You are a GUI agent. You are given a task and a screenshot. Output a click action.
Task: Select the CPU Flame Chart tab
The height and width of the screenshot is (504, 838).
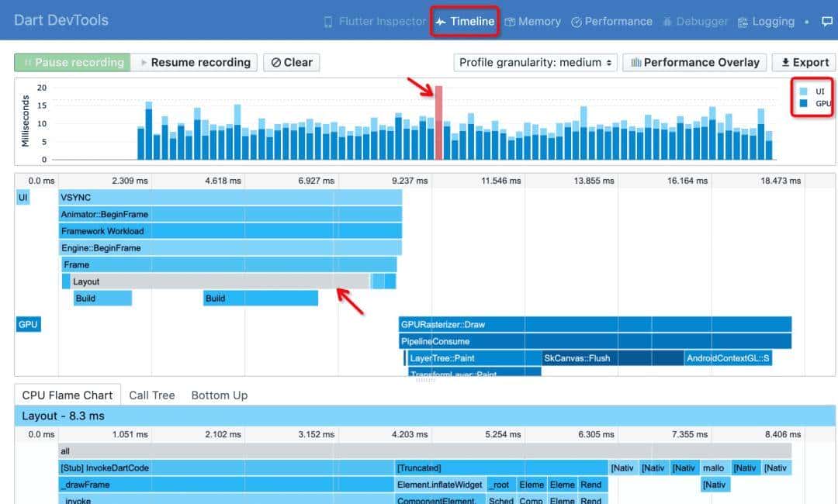click(x=68, y=395)
